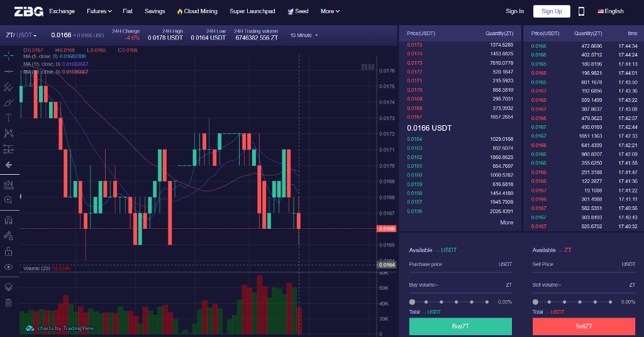
Task: Click the mobile phone app icon
Action: click(581, 11)
